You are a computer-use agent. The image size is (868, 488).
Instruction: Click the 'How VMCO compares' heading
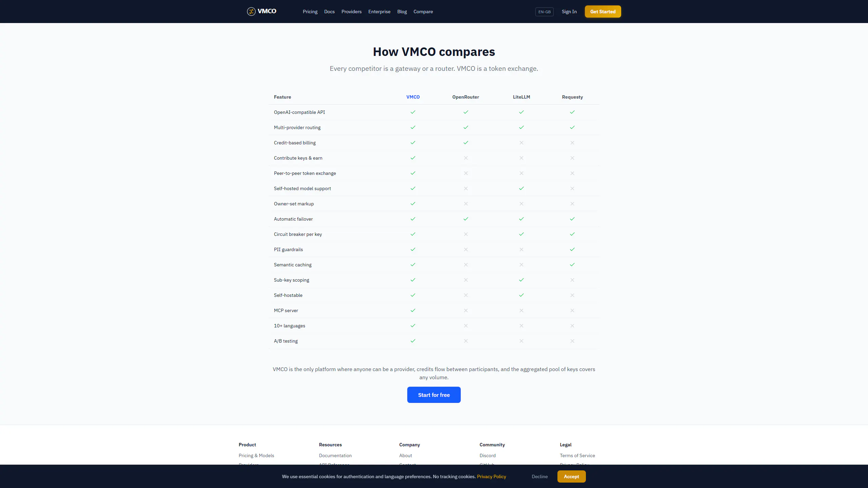click(434, 52)
